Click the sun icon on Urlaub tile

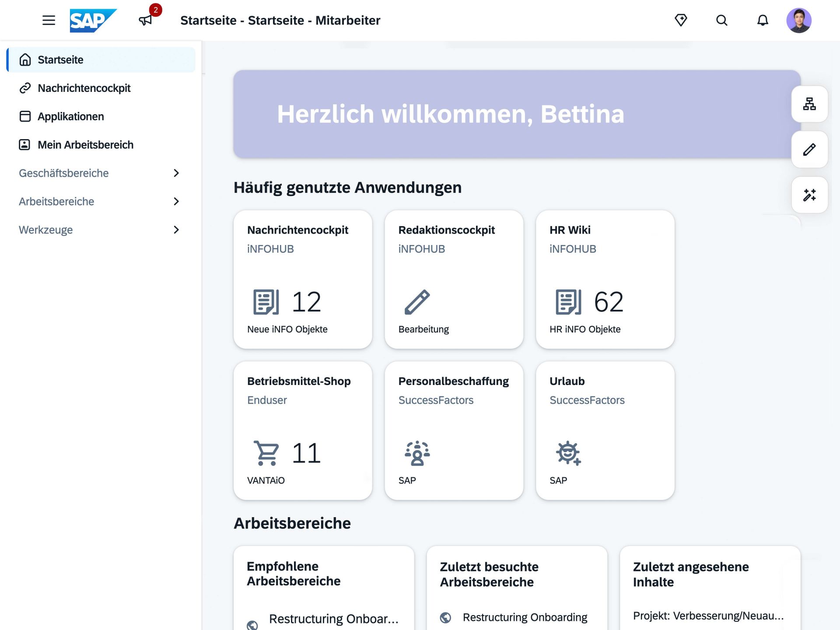(x=568, y=453)
